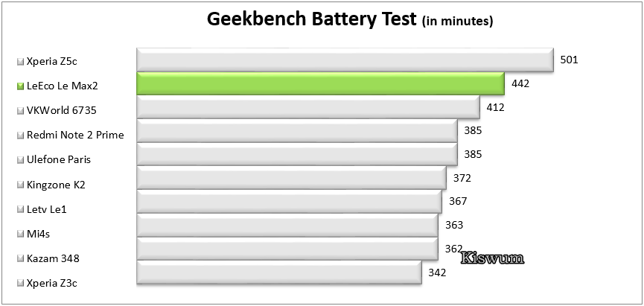Click the Ulefone Paris legend marker

click(x=21, y=160)
